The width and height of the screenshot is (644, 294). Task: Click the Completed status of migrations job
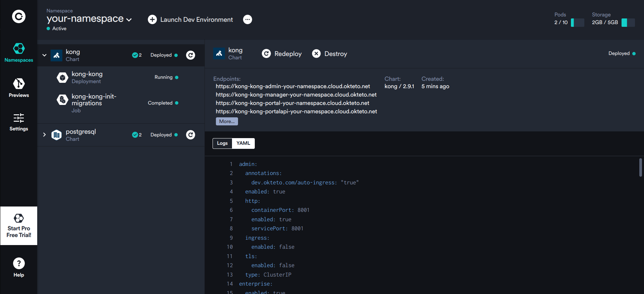[x=163, y=103]
